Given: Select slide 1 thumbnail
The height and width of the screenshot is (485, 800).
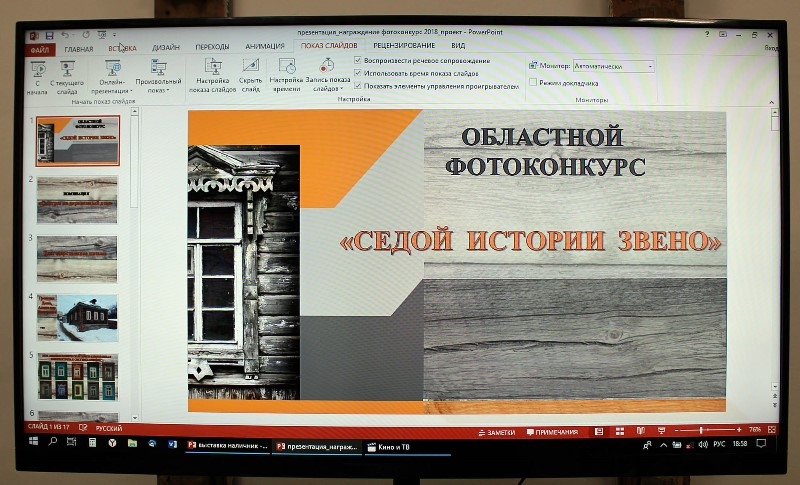Looking at the screenshot, I should point(78,140).
